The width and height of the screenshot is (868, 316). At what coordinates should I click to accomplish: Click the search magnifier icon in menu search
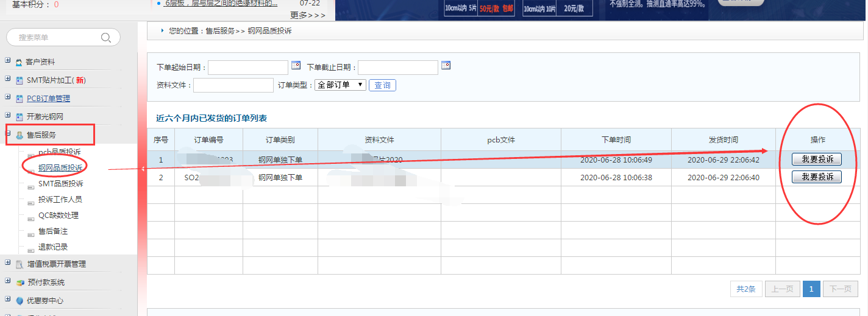pyautogui.click(x=106, y=38)
